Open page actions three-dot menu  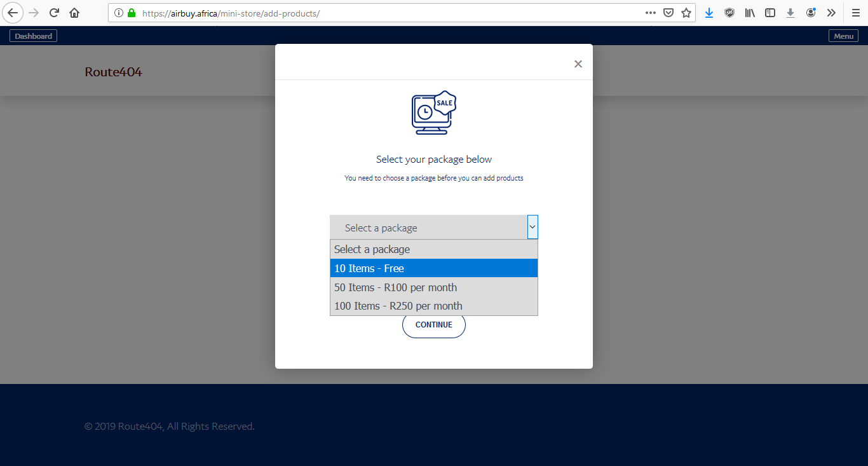[x=651, y=13]
